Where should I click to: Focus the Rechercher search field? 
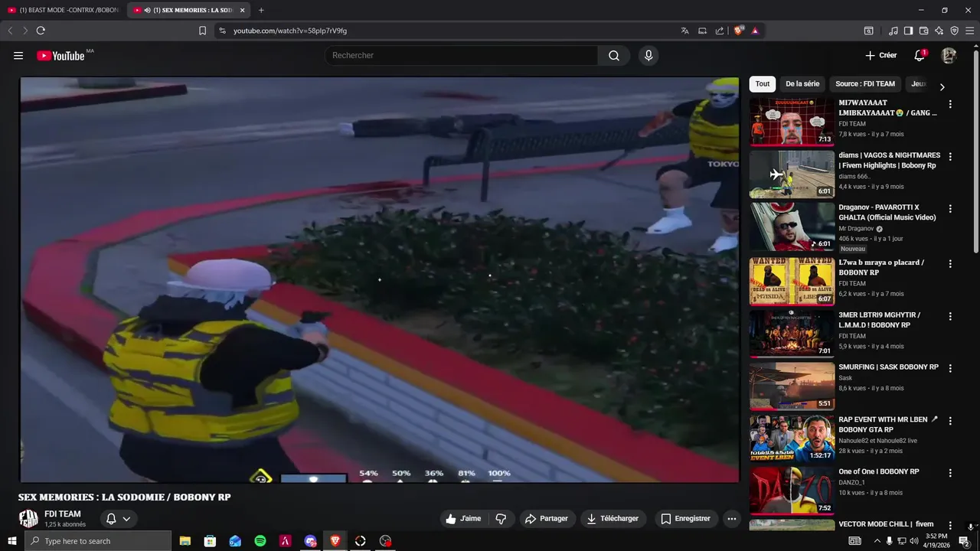click(461, 55)
